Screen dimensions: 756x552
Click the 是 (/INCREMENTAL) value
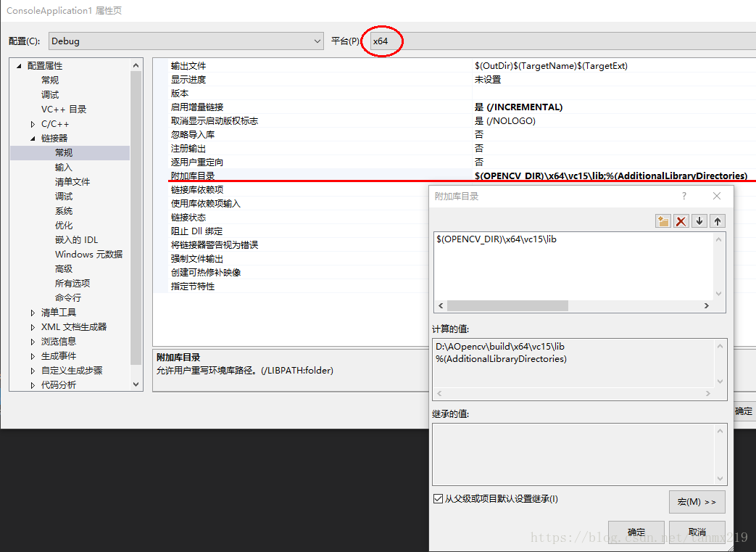pyautogui.click(x=518, y=107)
